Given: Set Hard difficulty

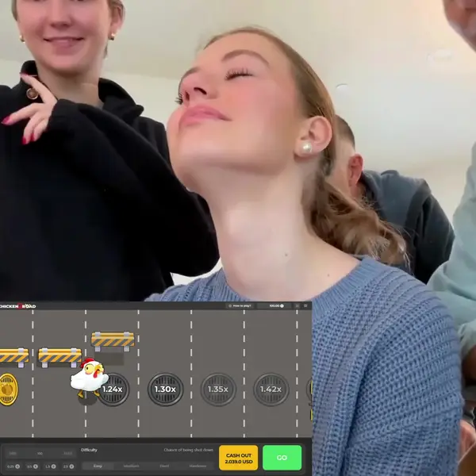Looking at the screenshot, I should 164,466.
